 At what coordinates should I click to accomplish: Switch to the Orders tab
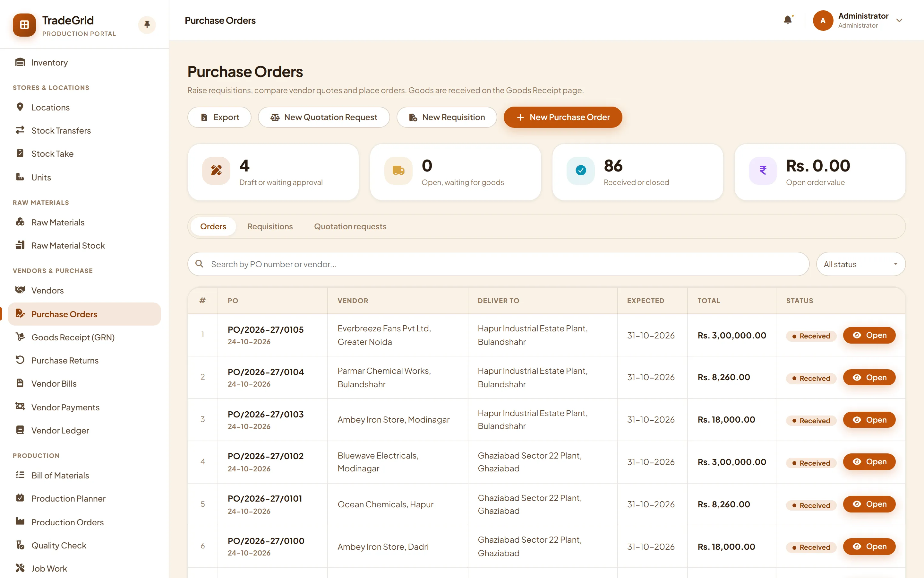(x=213, y=226)
